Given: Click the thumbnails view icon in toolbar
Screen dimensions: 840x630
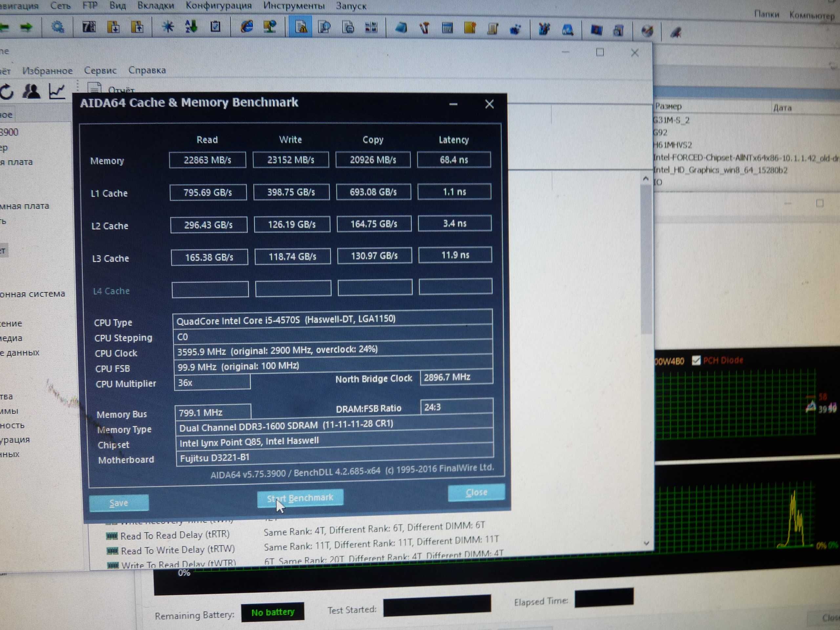Looking at the screenshot, I should click(371, 27).
